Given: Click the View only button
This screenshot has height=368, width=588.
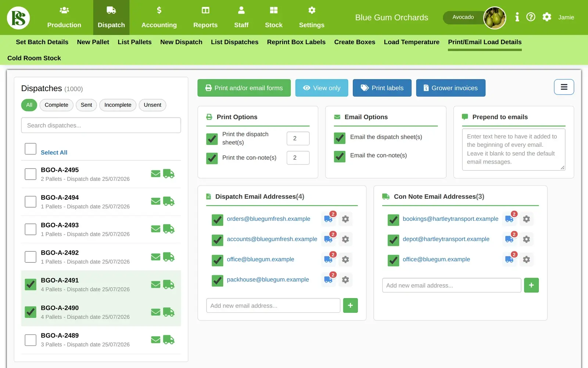Looking at the screenshot, I should coord(322,88).
